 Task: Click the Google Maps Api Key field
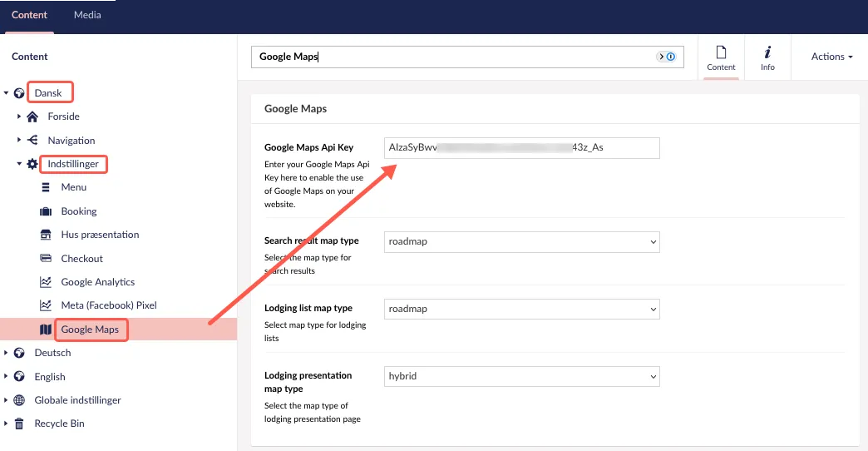522,148
